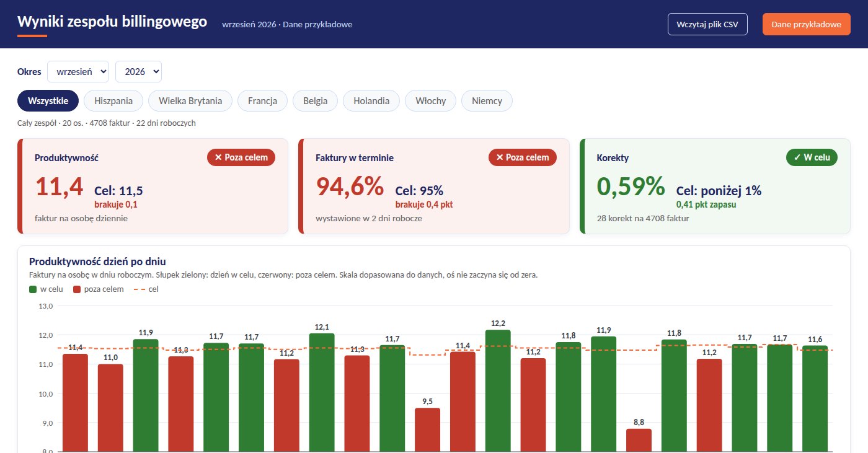
Task: Click the dashed 'cel' legend marker
Action: 139,289
